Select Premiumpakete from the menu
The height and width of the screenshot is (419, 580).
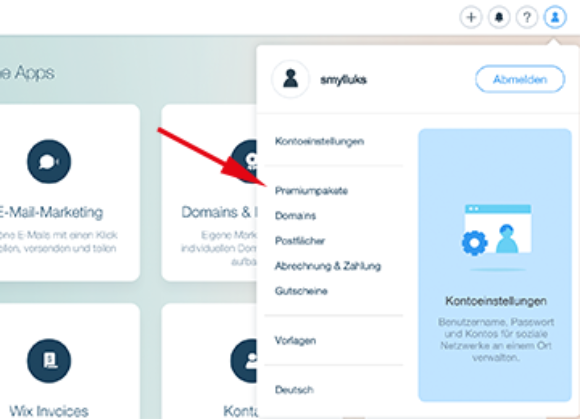point(311,191)
